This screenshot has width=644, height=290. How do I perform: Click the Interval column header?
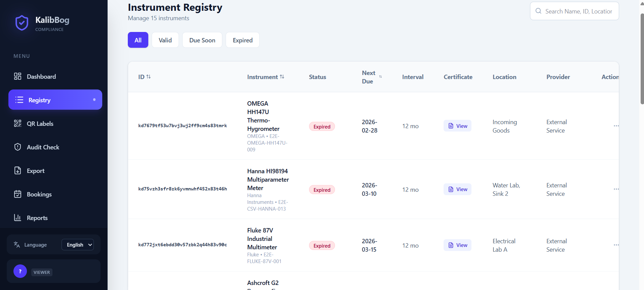pos(413,77)
